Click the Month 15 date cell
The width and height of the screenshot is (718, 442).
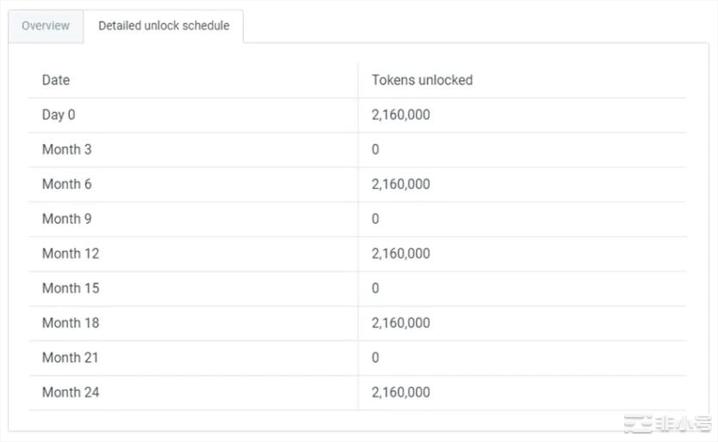(x=70, y=288)
